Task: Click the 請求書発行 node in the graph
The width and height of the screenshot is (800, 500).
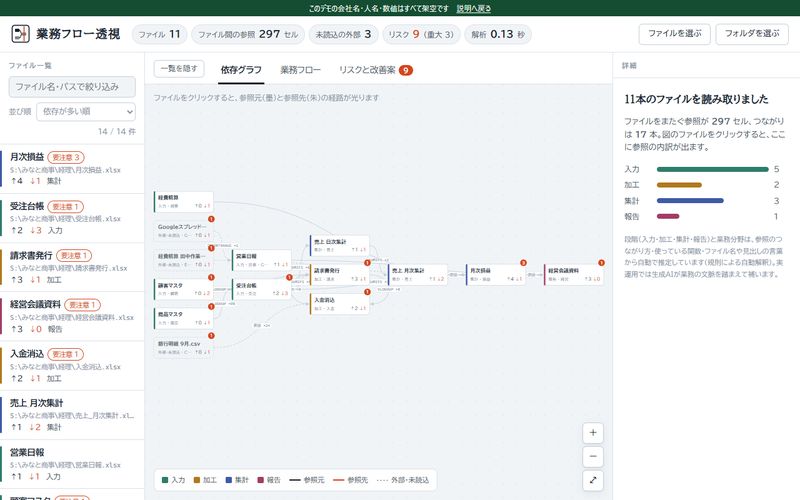Action: tap(340, 274)
